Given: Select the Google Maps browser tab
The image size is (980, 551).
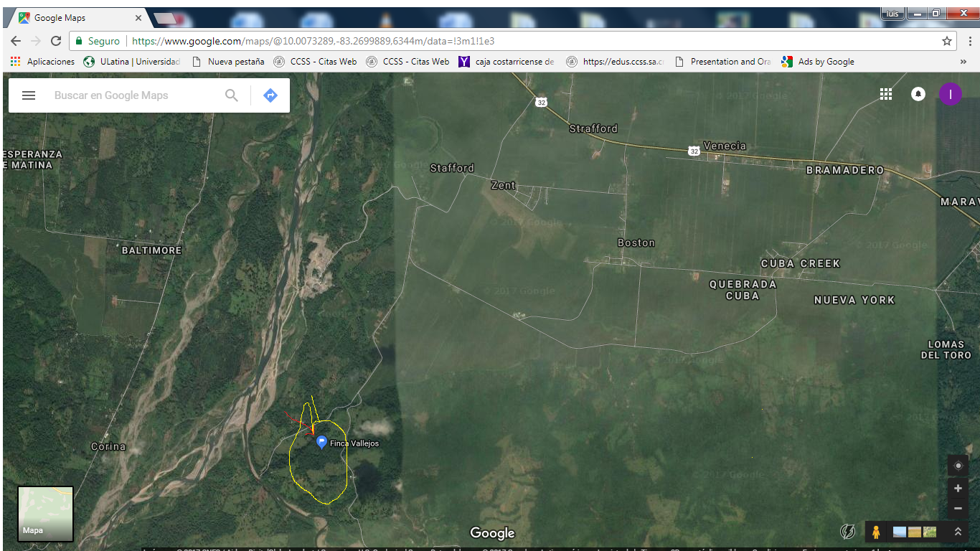Looking at the screenshot, I should click(79, 18).
